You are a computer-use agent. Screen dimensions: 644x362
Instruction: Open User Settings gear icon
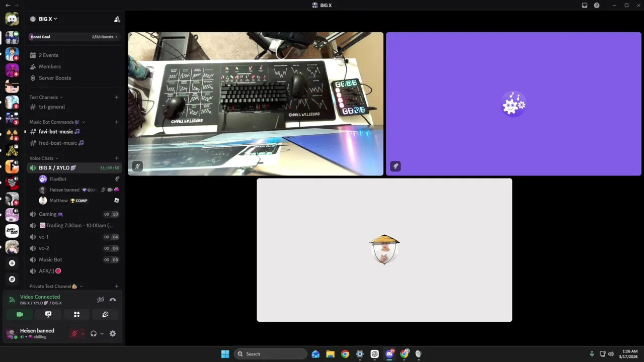(113, 333)
